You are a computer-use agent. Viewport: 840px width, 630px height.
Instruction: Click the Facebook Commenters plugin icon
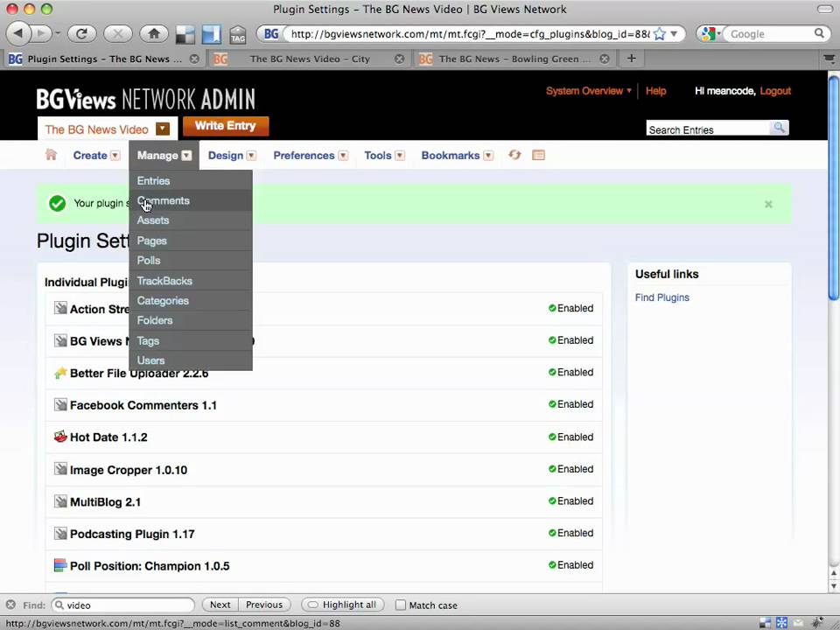point(60,404)
